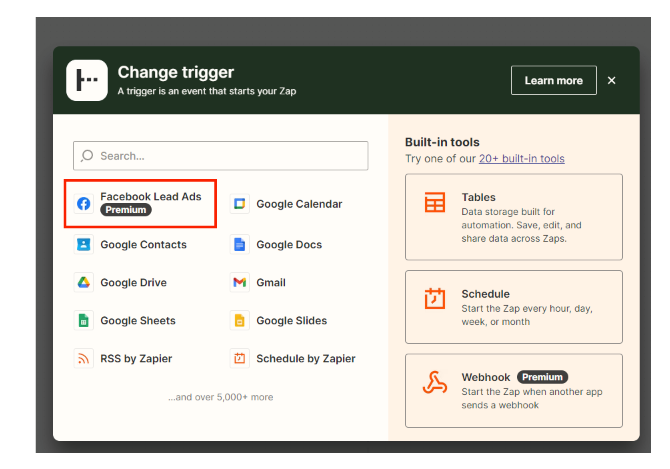This screenshot has width=670, height=469.
Task: Click the Gmail envelope icon
Action: pos(240,282)
